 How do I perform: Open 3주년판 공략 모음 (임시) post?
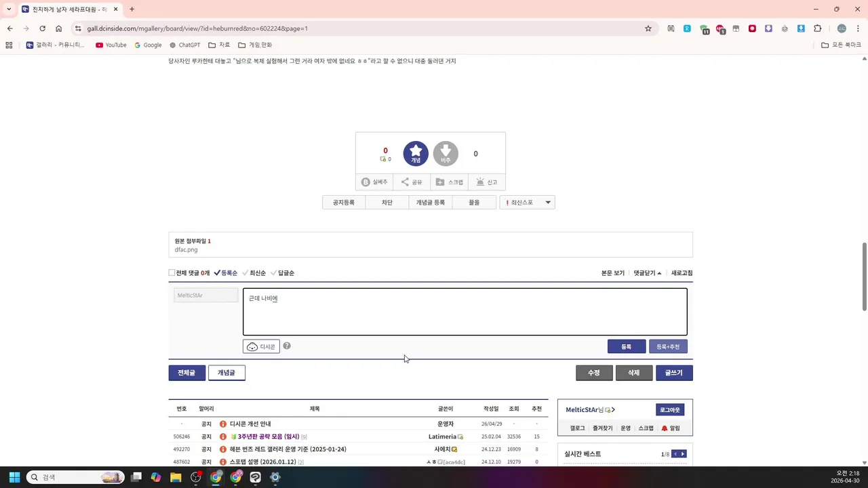coord(268,436)
